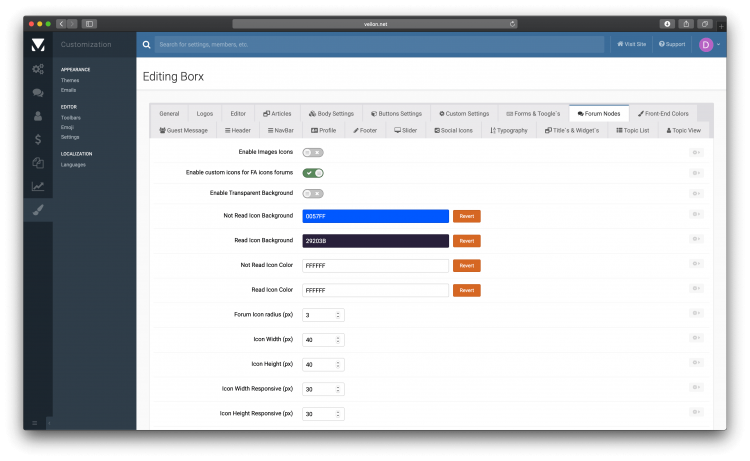Open the Body Settings tab
The image size is (750, 461).
click(331, 114)
